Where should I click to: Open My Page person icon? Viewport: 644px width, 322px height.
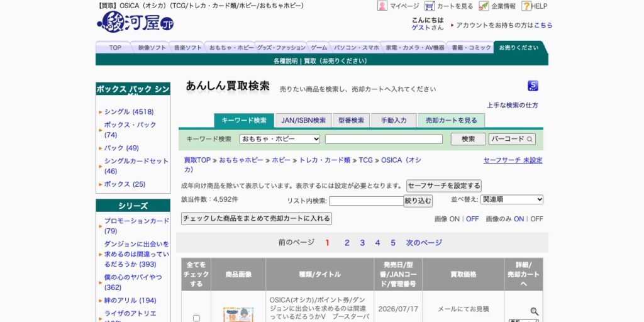coord(382,6)
